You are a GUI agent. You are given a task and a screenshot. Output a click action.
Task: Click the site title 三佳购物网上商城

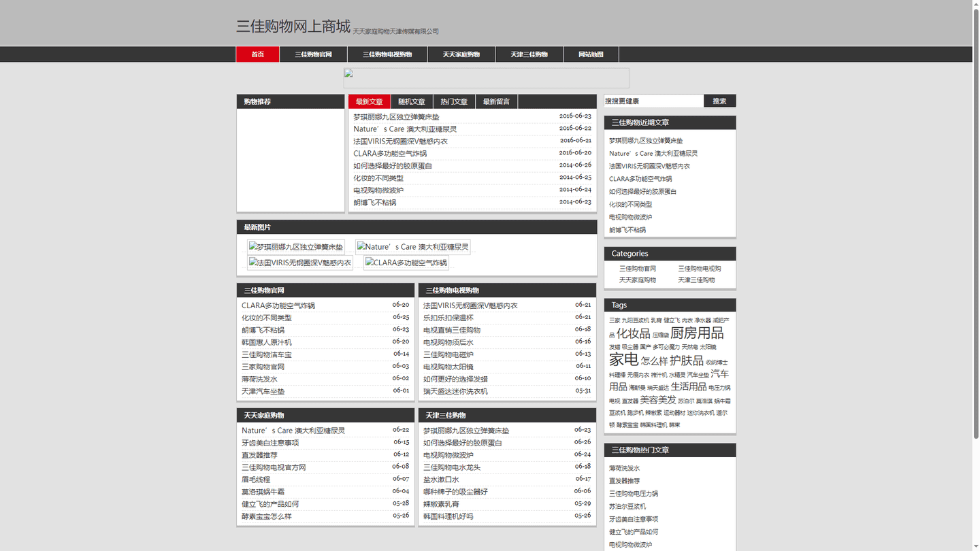(293, 27)
